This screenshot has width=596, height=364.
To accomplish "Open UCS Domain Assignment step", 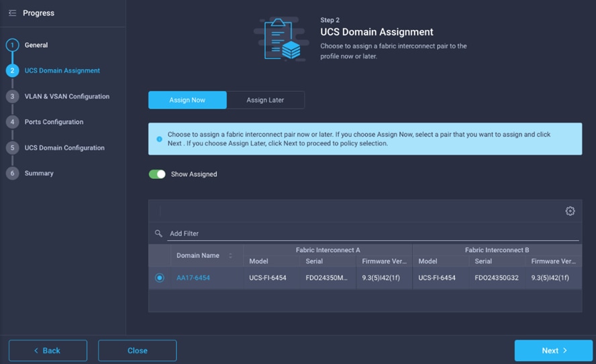I will [62, 70].
